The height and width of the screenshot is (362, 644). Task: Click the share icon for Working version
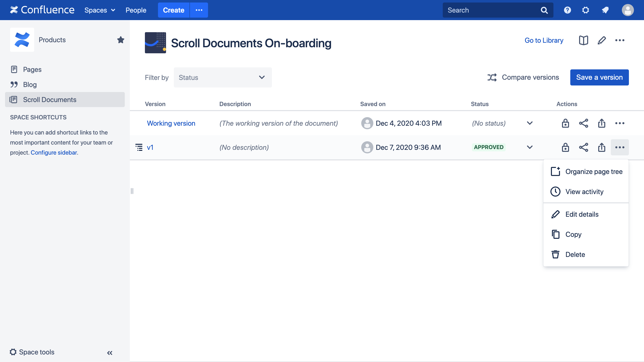(583, 123)
